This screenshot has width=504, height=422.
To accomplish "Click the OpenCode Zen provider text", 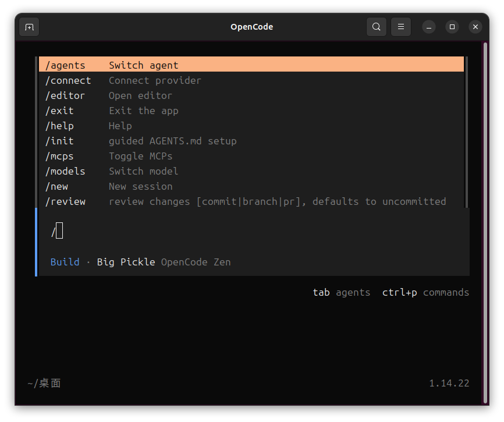I will point(196,263).
